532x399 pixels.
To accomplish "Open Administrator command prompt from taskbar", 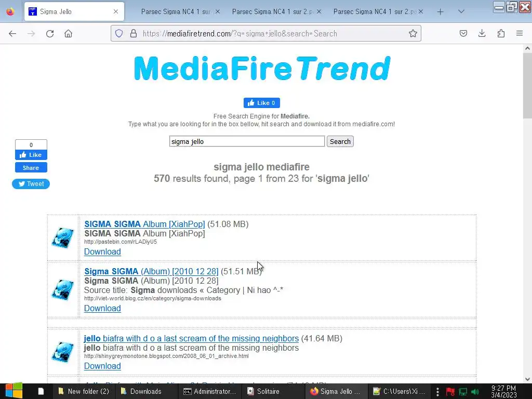I will (209, 392).
